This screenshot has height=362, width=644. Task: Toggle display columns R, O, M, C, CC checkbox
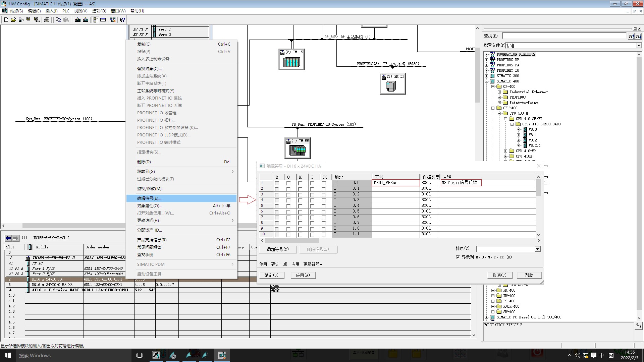(458, 257)
